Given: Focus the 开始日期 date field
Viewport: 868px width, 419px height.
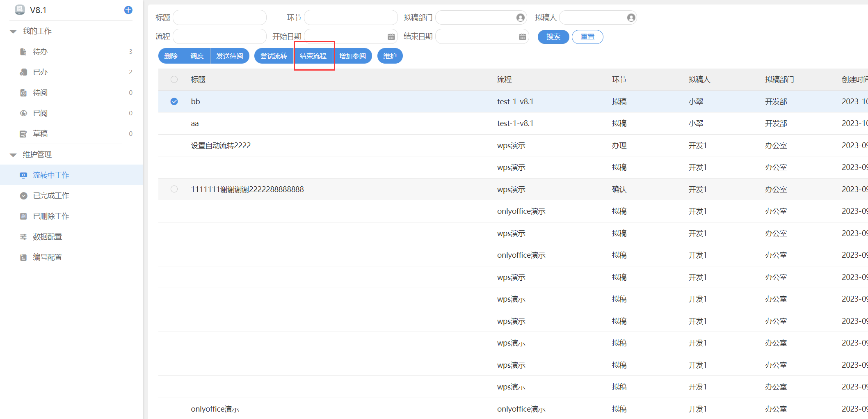Looking at the screenshot, I should point(351,37).
